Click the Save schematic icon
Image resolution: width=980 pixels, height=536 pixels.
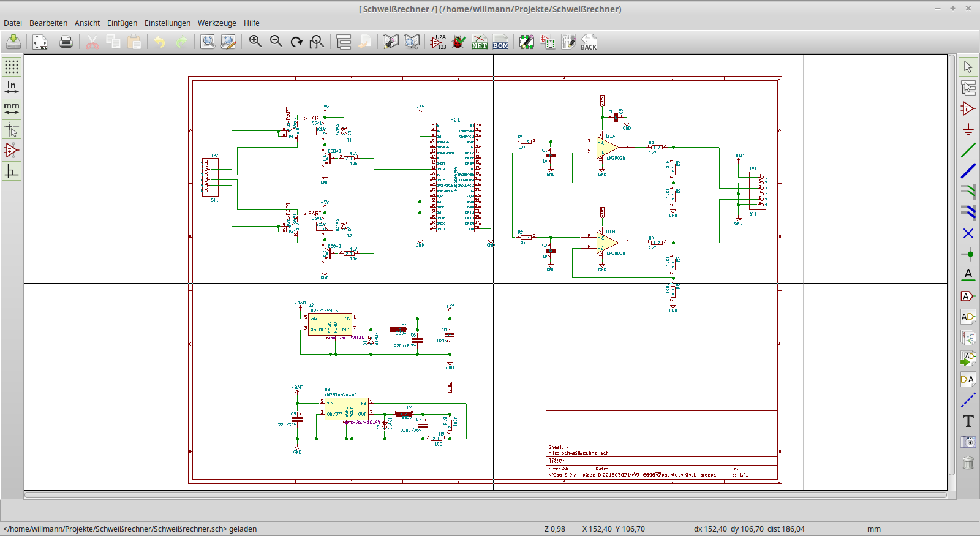pyautogui.click(x=13, y=42)
